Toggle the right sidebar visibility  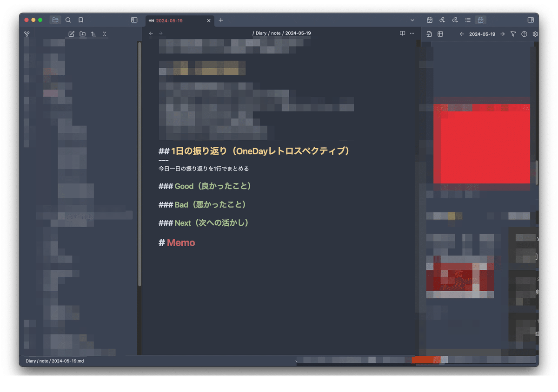click(530, 20)
